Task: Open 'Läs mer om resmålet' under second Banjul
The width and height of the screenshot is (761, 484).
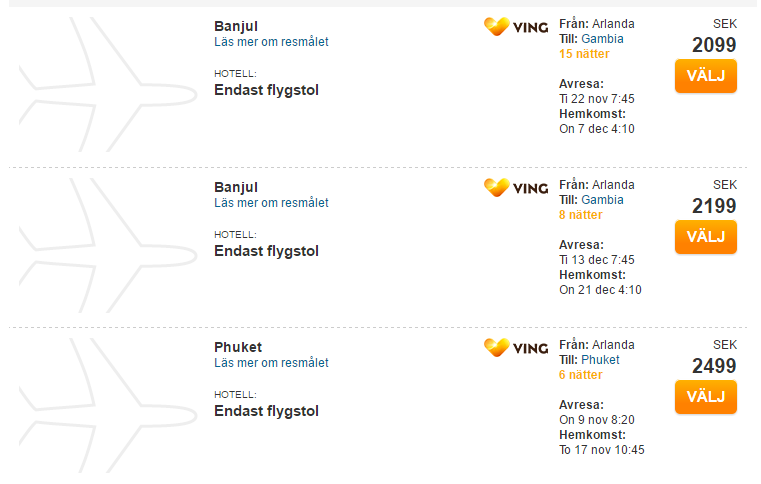Action: pos(271,202)
